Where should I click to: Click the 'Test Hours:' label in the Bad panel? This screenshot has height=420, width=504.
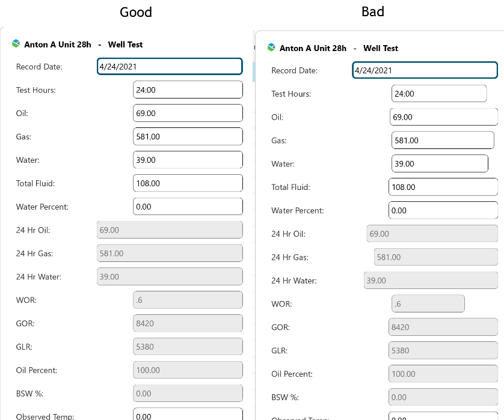[291, 94]
